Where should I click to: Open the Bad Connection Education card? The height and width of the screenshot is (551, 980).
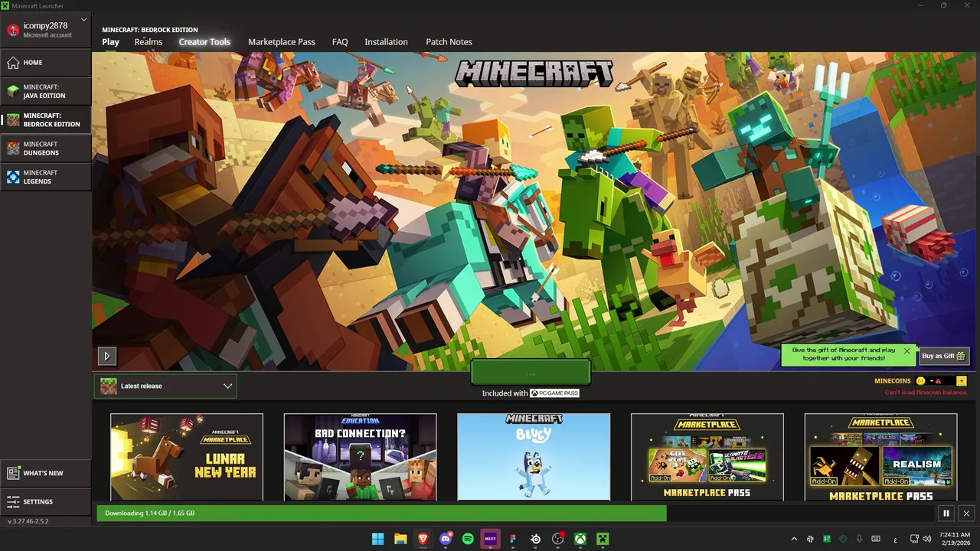point(361,458)
